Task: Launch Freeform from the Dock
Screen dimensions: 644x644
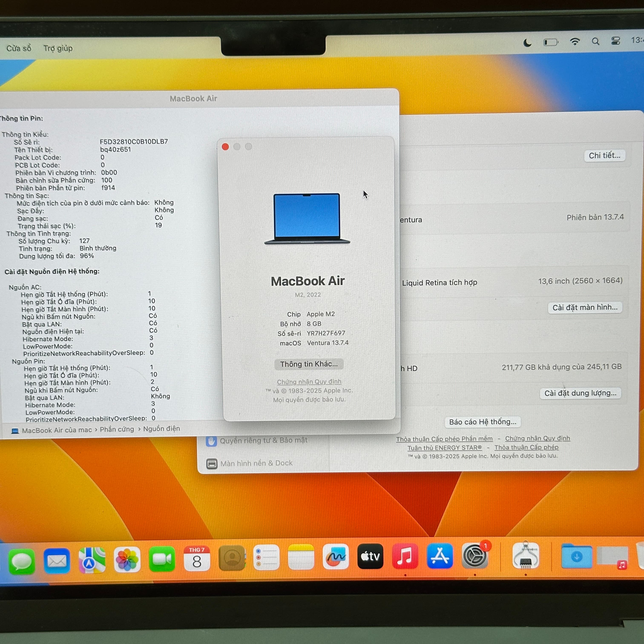Action: (x=336, y=556)
